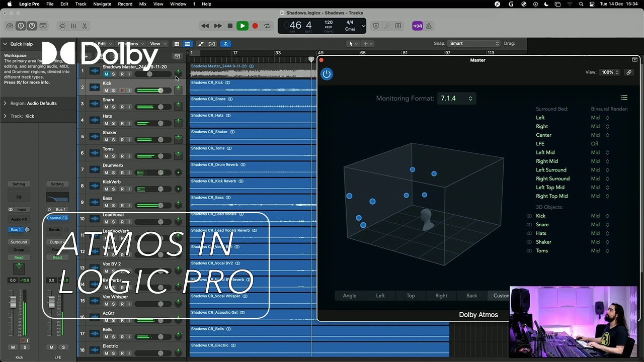644x362 pixels.
Task: Toggle the Solo S button in control bar
Action: point(398,26)
